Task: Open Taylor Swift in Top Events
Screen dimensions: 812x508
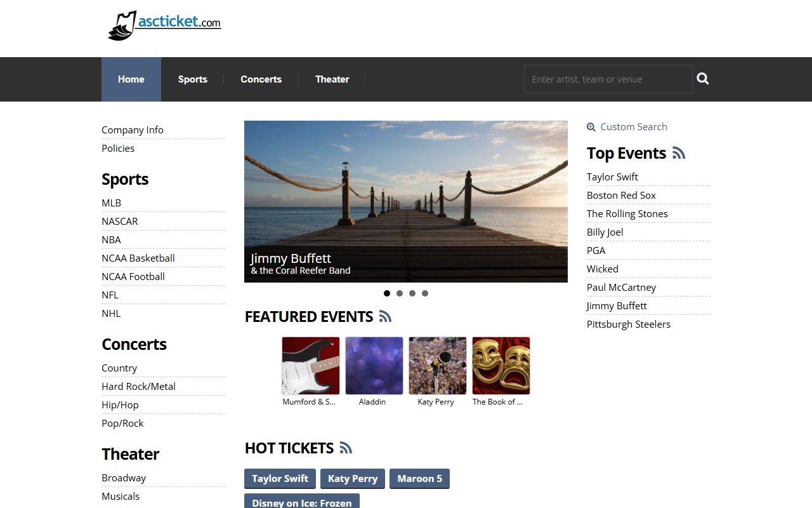Action: pos(612,177)
